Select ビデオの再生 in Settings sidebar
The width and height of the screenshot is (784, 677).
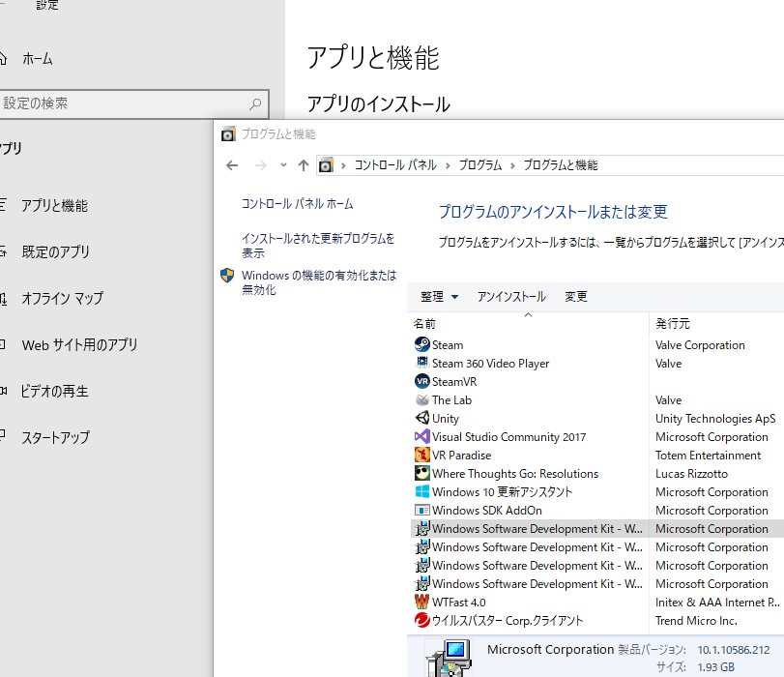[54, 391]
